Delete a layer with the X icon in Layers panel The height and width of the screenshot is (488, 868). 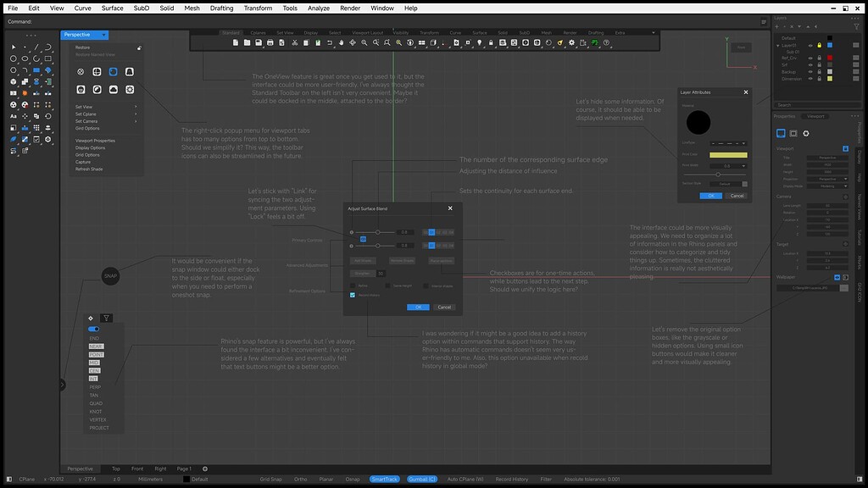791,27
